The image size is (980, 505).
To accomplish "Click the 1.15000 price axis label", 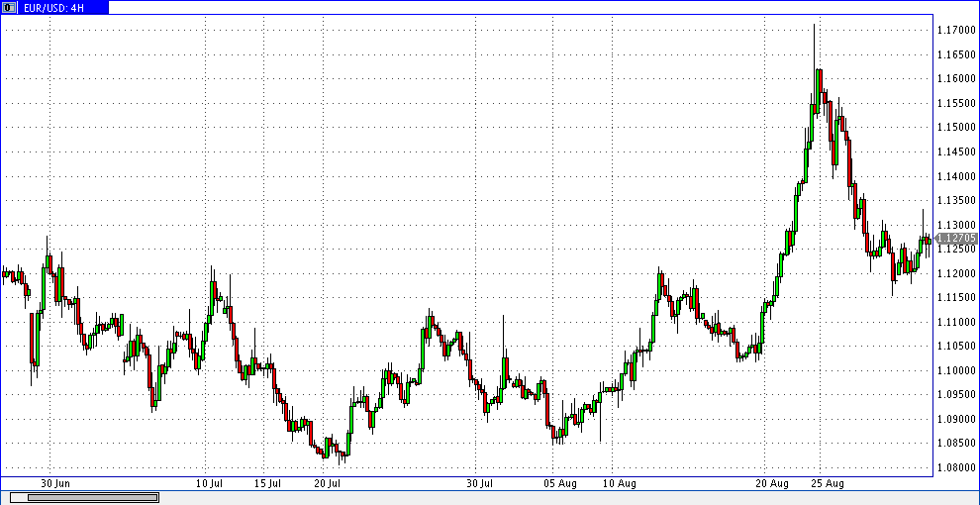I will tap(956, 128).
